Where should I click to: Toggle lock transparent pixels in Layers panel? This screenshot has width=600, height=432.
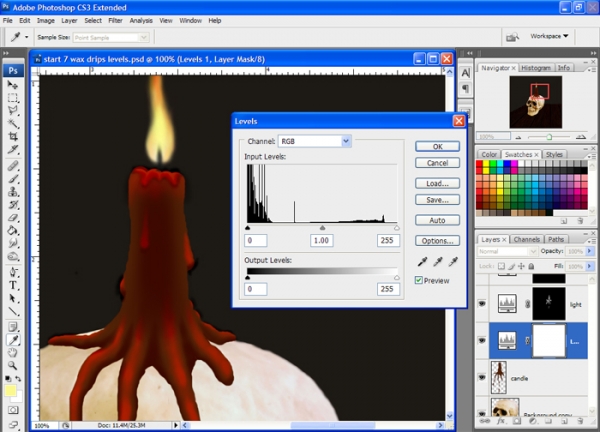coord(501,266)
